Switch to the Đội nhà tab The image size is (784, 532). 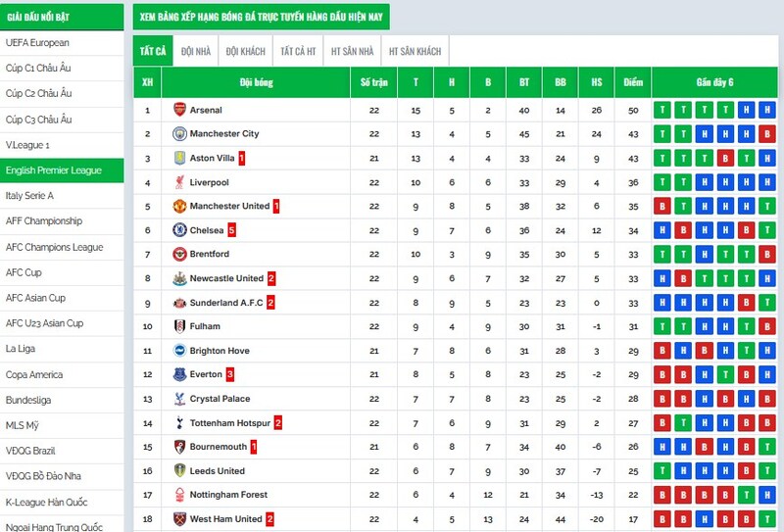point(195,51)
